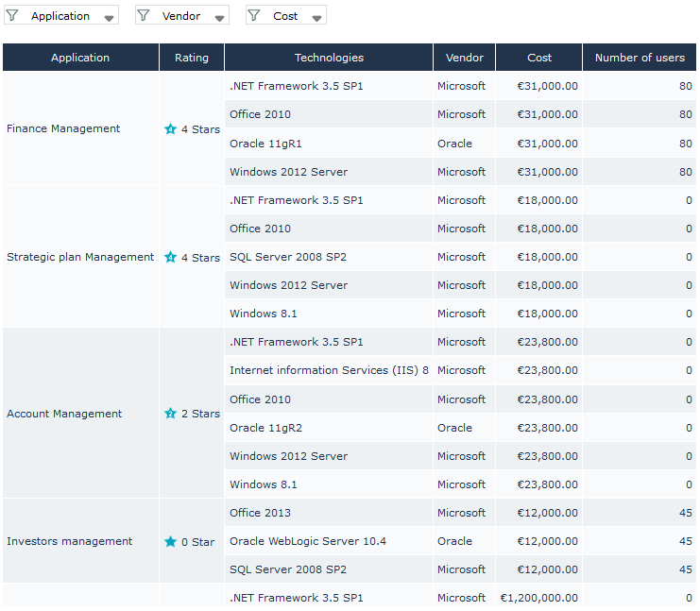The height and width of the screenshot is (611, 700).
Task: Select the Finance Management application cell
Action: 63,128
